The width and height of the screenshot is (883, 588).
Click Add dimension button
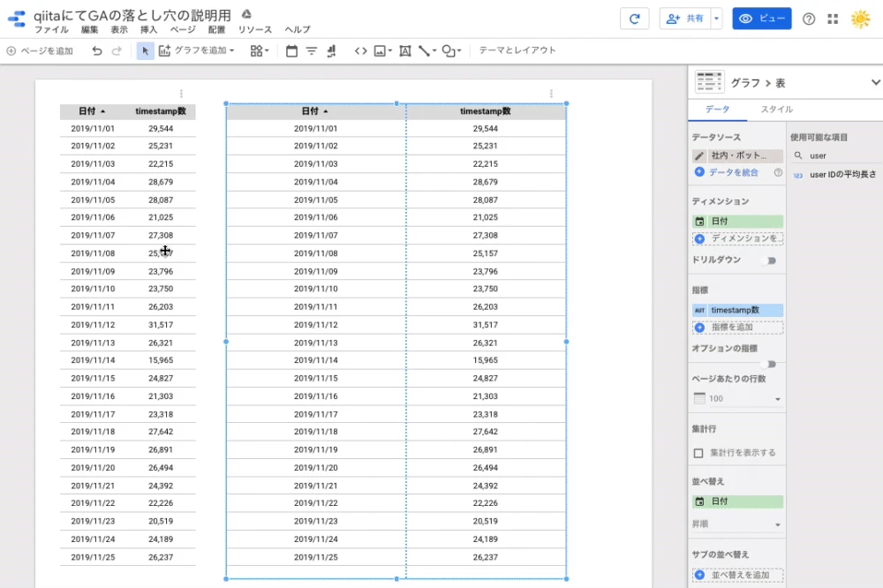pyautogui.click(x=737, y=238)
